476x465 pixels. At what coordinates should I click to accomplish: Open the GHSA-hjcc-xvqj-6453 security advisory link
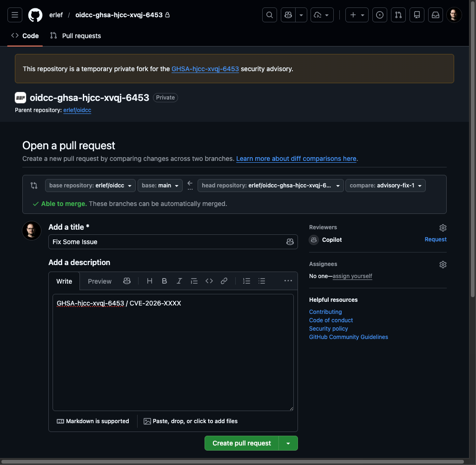pos(205,69)
